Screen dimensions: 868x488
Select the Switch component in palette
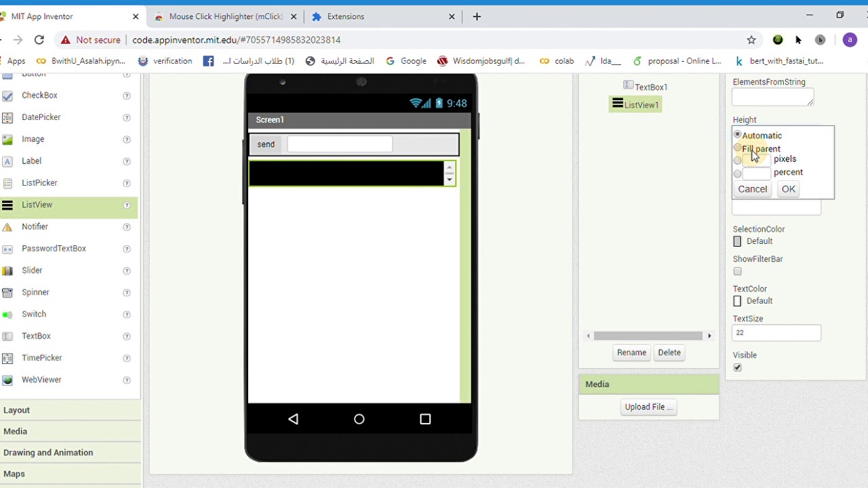34,314
